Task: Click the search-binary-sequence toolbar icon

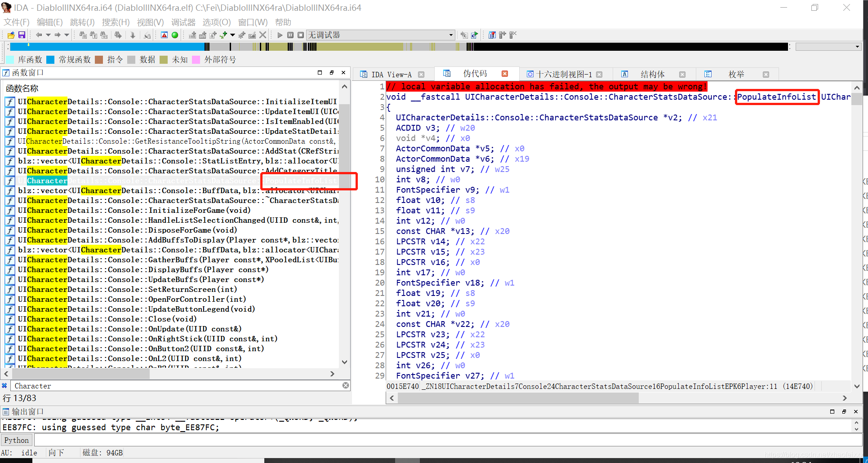Action: pos(104,35)
